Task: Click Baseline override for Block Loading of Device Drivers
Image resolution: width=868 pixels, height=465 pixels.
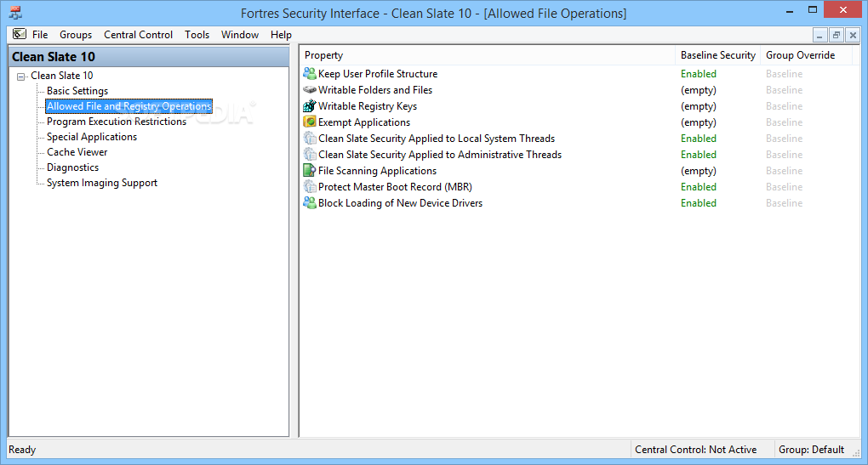Action: 785,203
